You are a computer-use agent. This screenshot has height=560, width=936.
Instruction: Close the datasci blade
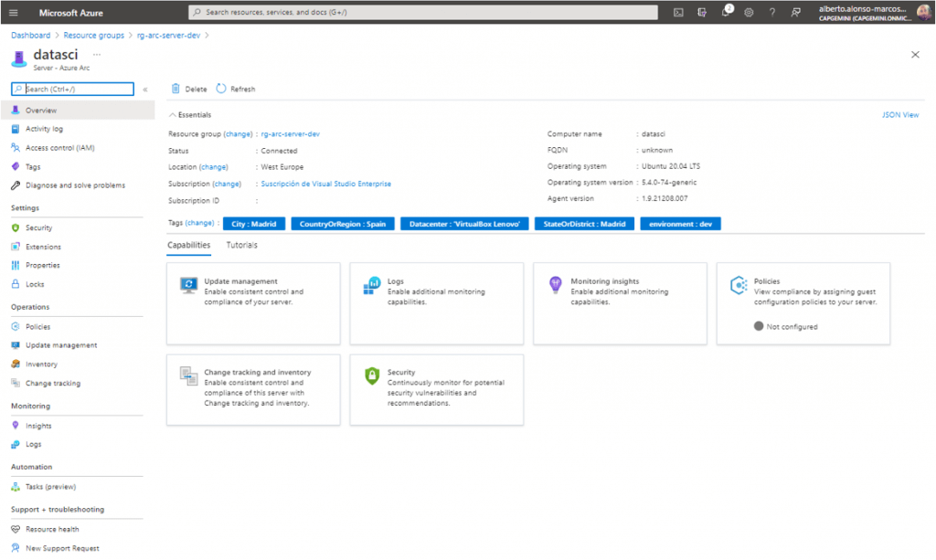point(915,54)
